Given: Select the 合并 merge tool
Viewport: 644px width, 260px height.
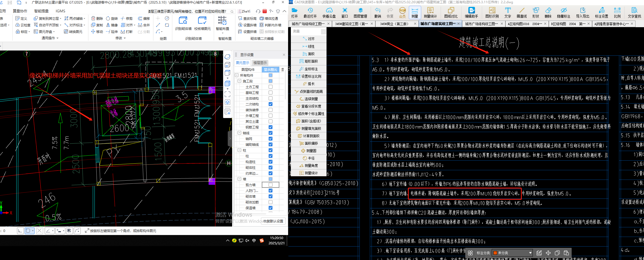Looking at the screenshot, I should (x=144, y=25).
